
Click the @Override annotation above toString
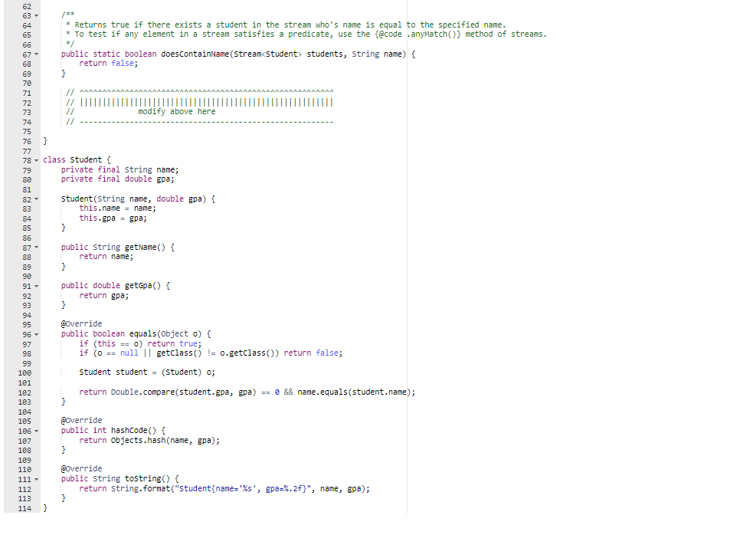point(81,468)
